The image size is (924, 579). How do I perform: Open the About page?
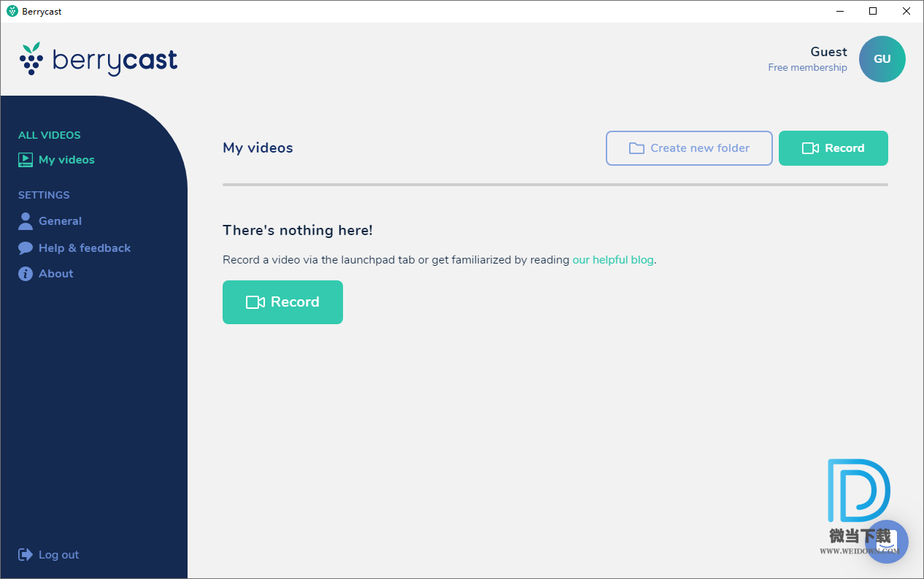point(45,274)
